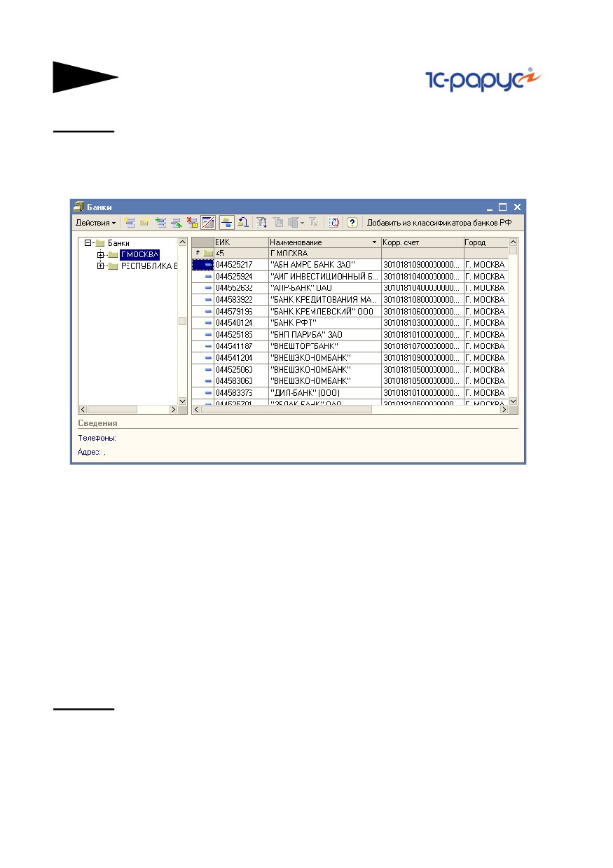613x868 pixels.
Task: Click Город cell of "АБН АМРО БАНК ЗАО" row
Action: [485, 265]
